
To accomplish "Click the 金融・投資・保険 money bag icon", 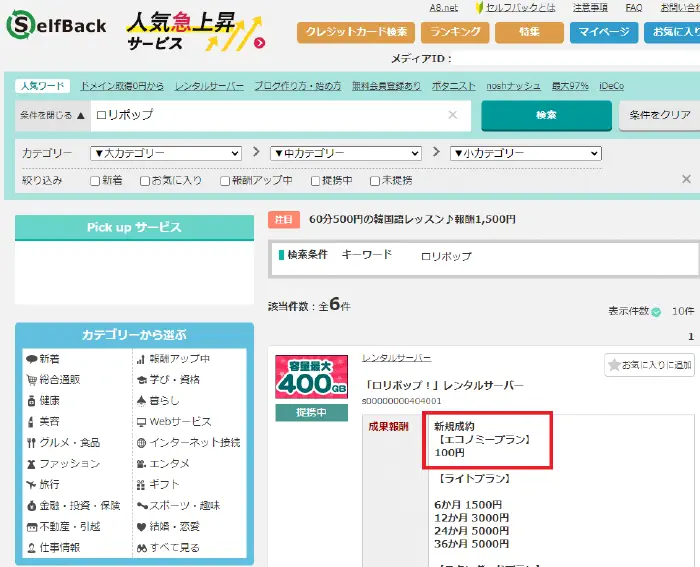I will tap(31, 506).
